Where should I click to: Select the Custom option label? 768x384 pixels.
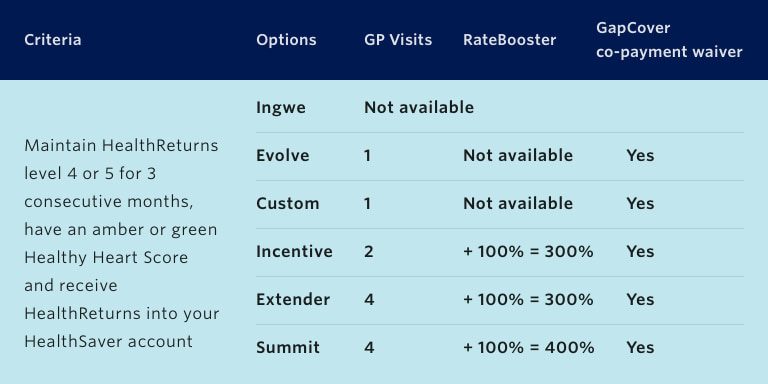click(288, 203)
